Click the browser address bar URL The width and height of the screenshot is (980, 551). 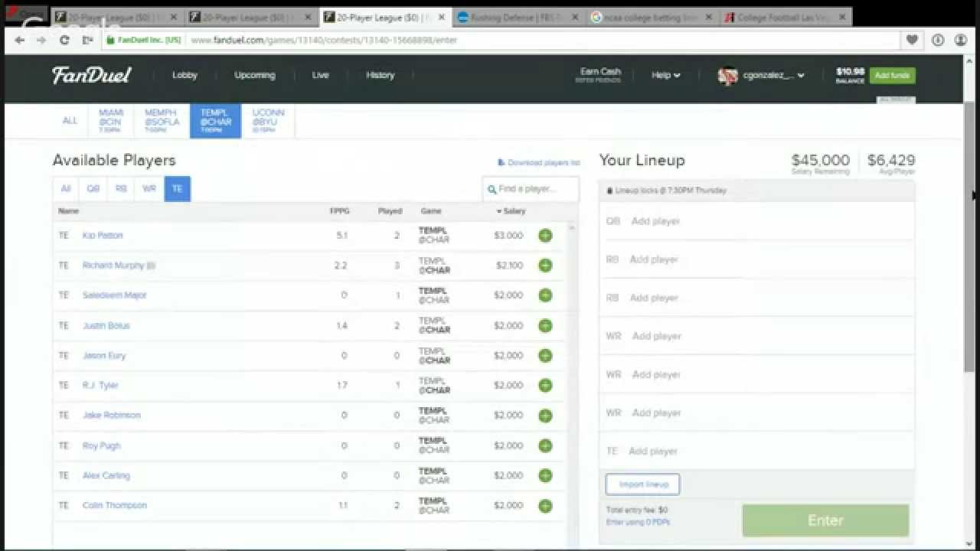tap(323, 40)
